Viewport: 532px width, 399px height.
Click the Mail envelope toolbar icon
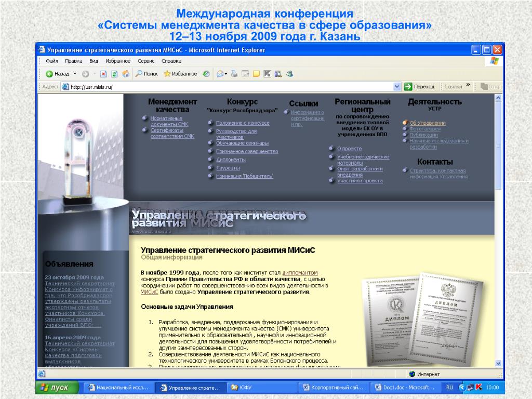220,74
